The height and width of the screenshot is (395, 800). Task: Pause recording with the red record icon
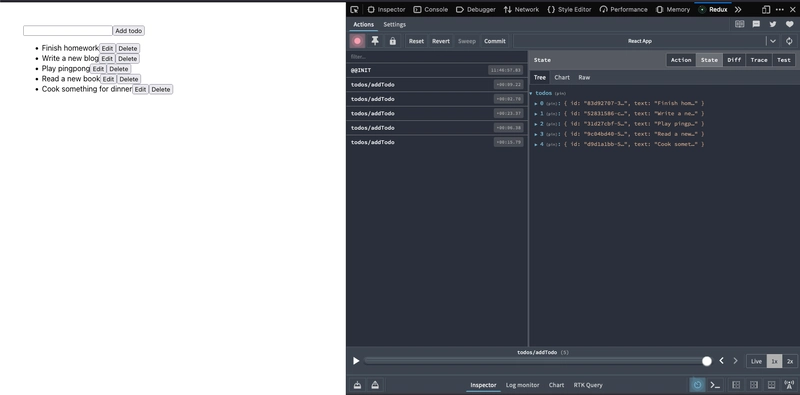[x=357, y=41]
